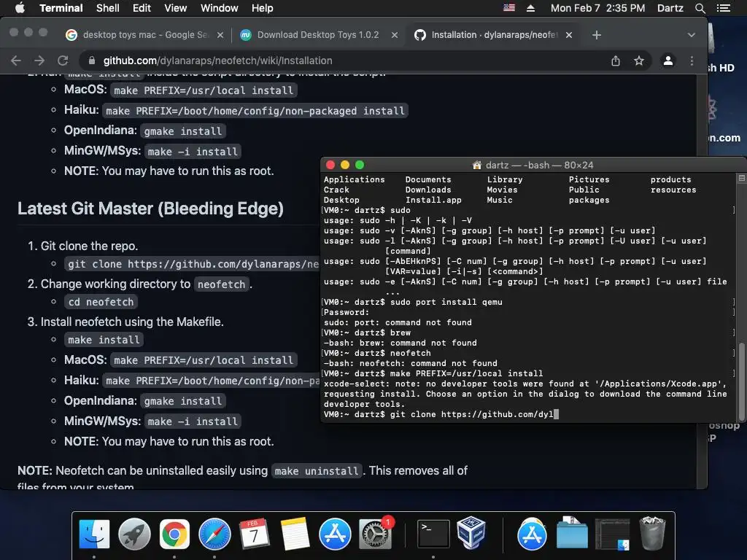Open the Chrome profile icon
747x560 pixels.
(668, 61)
